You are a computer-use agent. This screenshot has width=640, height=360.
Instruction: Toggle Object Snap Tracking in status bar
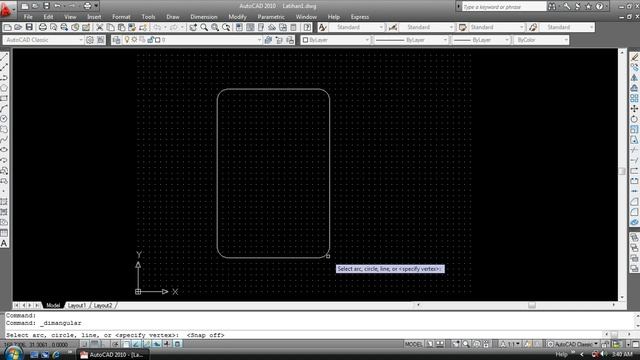pyautogui.click(x=136, y=344)
